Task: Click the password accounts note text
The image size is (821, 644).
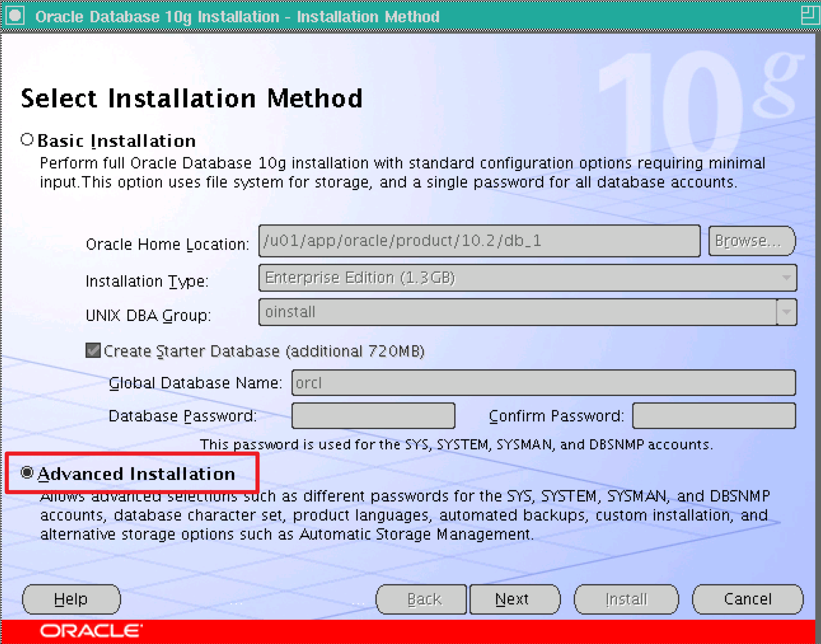Action: (456, 444)
